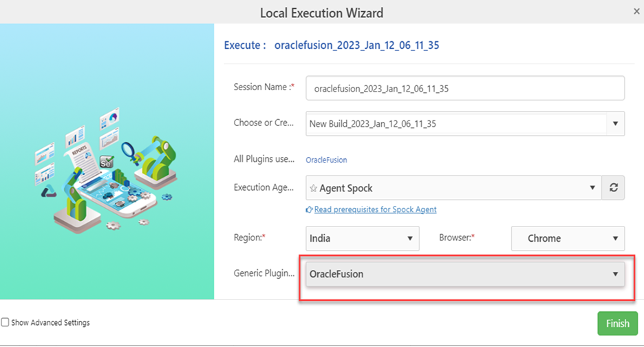This screenshot has height=347, width=644.
Task: Click the Local Execution Wizard title
Action: click(x=321, y=13)
